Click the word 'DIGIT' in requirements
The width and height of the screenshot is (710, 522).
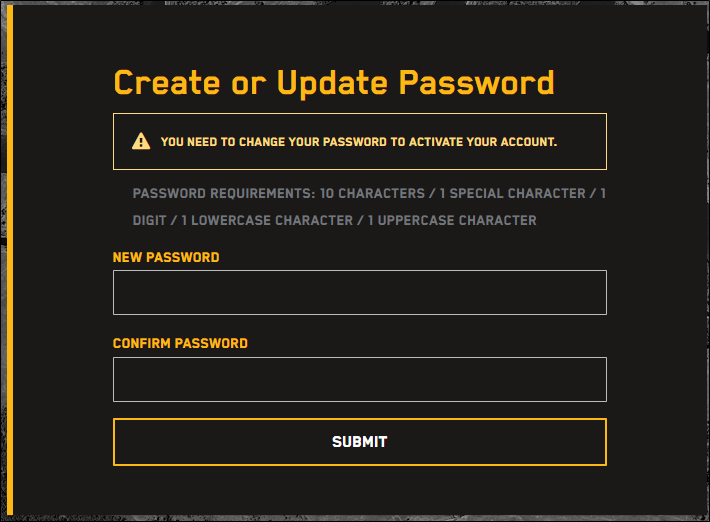pyautogui.click(x=149, y=220)
